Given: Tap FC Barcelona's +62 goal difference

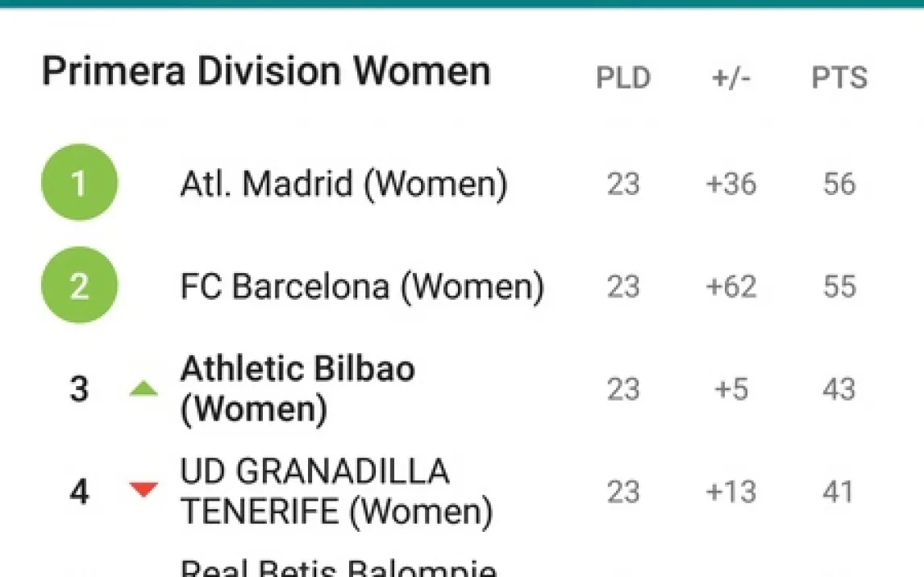Looking at the screenshot, I should pyautogui.click(x=731, y=287).
